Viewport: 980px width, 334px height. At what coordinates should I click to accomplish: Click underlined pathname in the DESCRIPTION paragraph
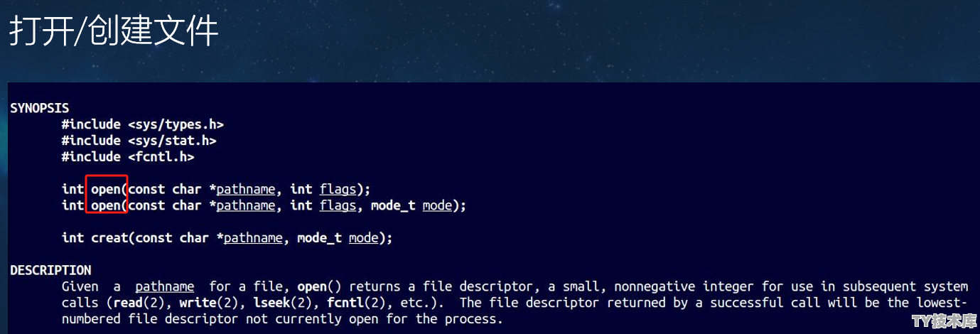165,286
